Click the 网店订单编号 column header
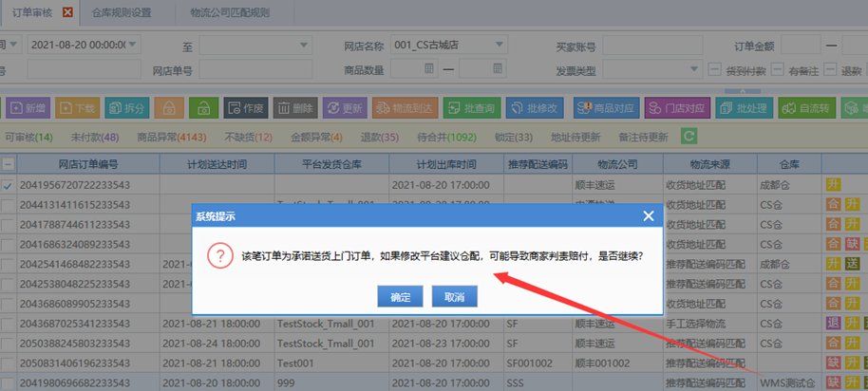The height and width of the screenshot is (391, 868). (88, 164)
